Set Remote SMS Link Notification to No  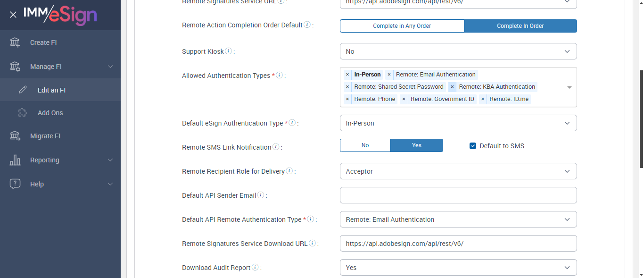tap(365, 145)
